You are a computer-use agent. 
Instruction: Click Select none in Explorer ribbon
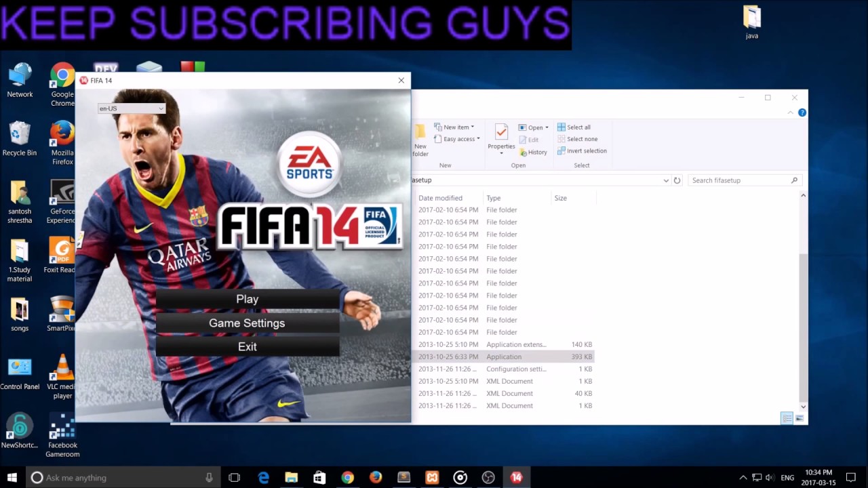pyautogui.click(x=577, y=139)
